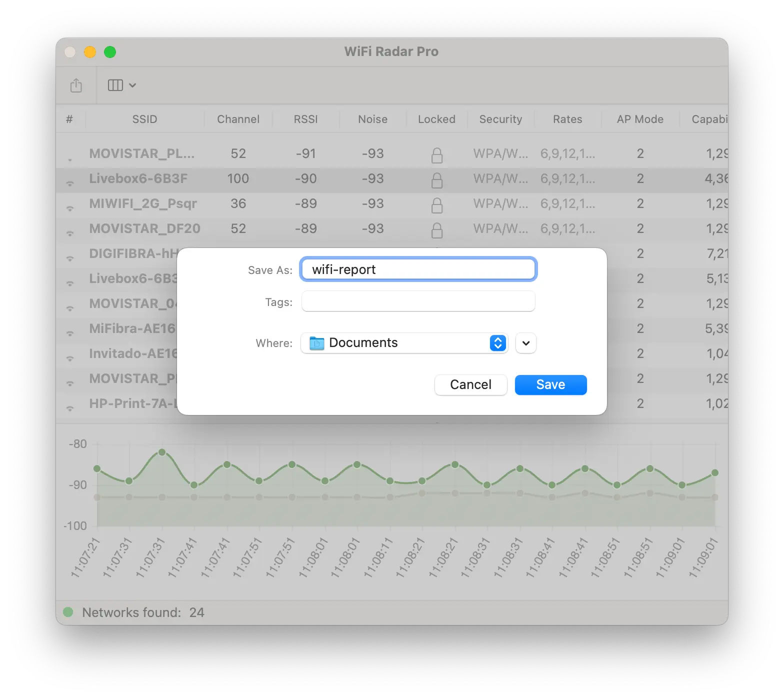Click Networks found: 24 status text
This screenshot has height=699, width=784.
click(143, 612)
